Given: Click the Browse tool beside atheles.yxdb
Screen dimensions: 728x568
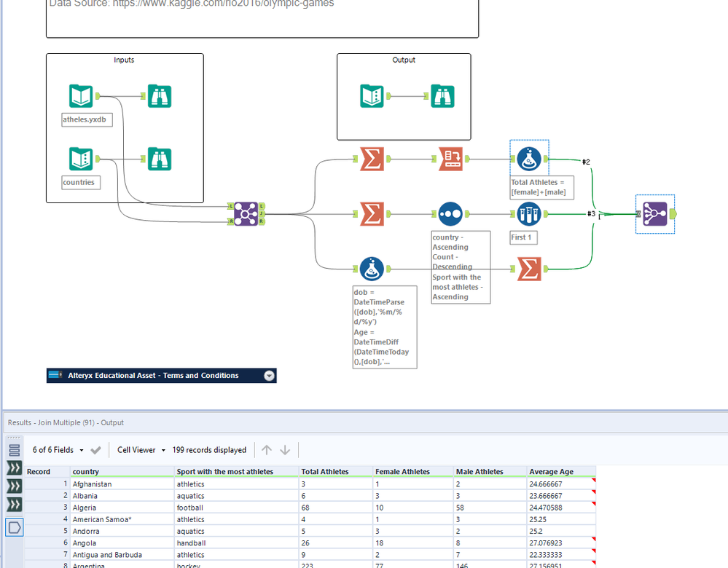Looking at the screenshot, I should tap(160, 96).
